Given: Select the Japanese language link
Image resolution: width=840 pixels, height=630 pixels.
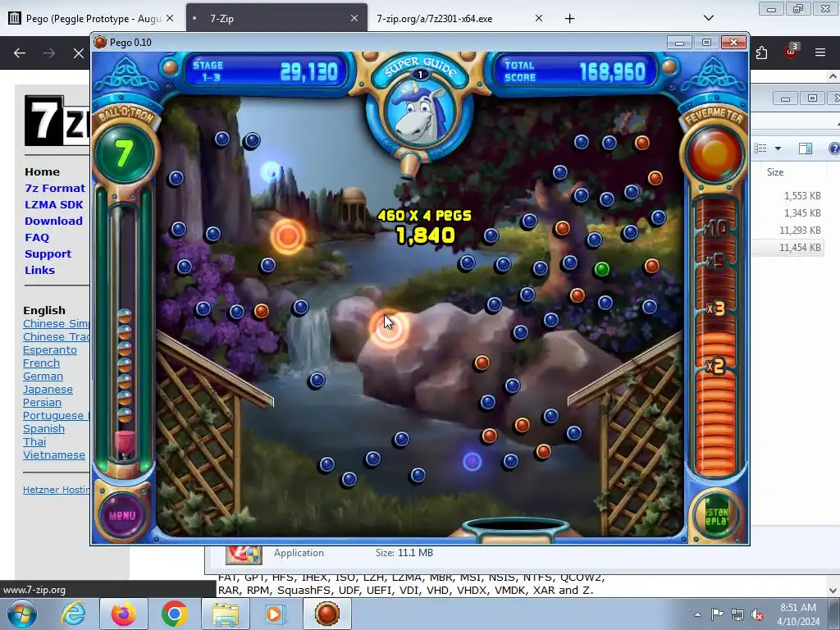Looking at the screenshot, I should 48,390.
